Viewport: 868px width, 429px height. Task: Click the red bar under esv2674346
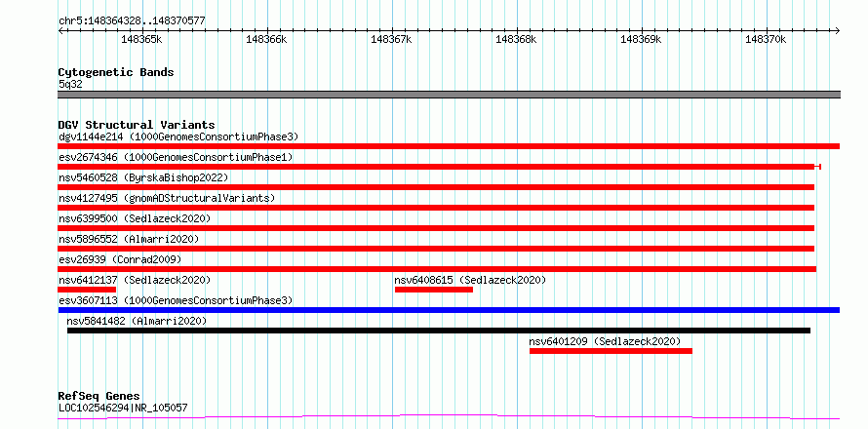point(440,167)
